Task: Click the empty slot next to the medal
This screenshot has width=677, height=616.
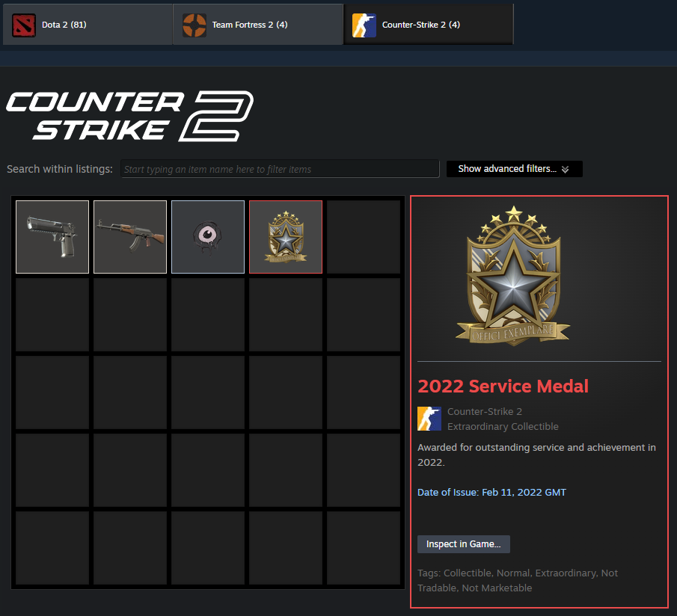Action: click(363, 237)
